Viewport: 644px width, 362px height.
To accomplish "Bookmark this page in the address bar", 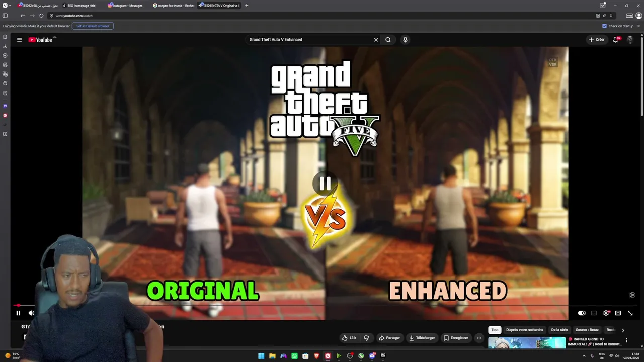I will pyautogui.click(x=611, y=16).
